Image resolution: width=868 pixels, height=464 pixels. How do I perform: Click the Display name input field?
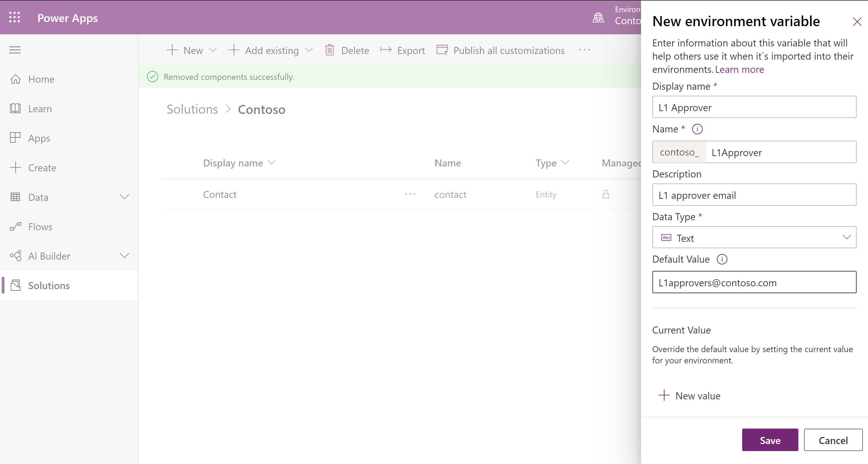point(754,107)
